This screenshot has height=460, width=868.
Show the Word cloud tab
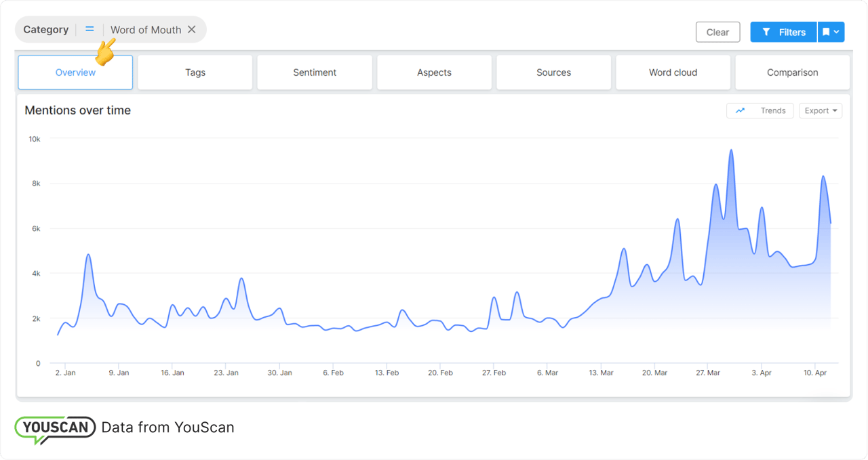[673, 72]
